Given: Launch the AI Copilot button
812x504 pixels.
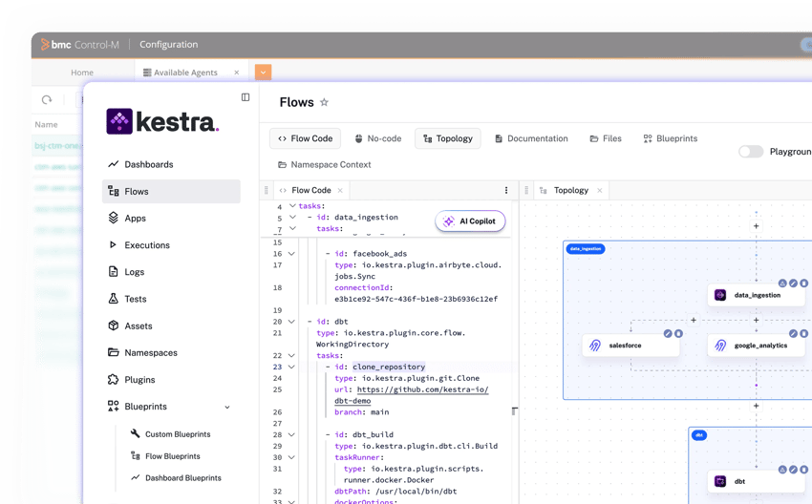Looking at the screenshot, I should pyautogui.click(x=470, y=221).
